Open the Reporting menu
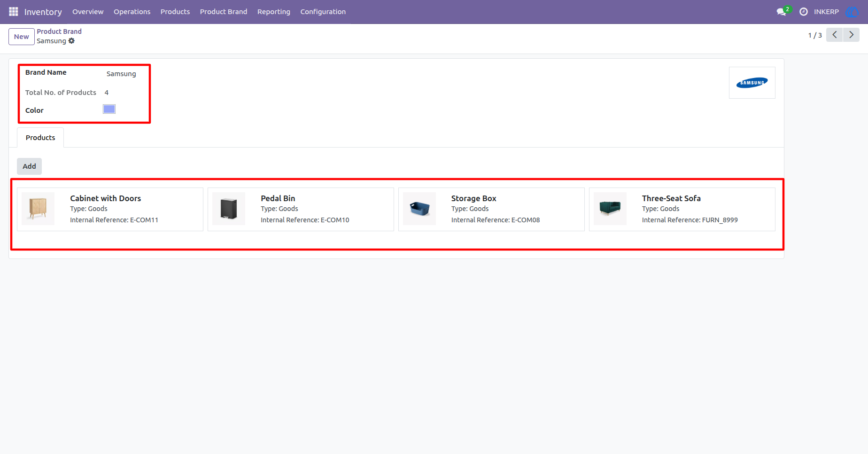The image size is (868, 454). point(274,12)
